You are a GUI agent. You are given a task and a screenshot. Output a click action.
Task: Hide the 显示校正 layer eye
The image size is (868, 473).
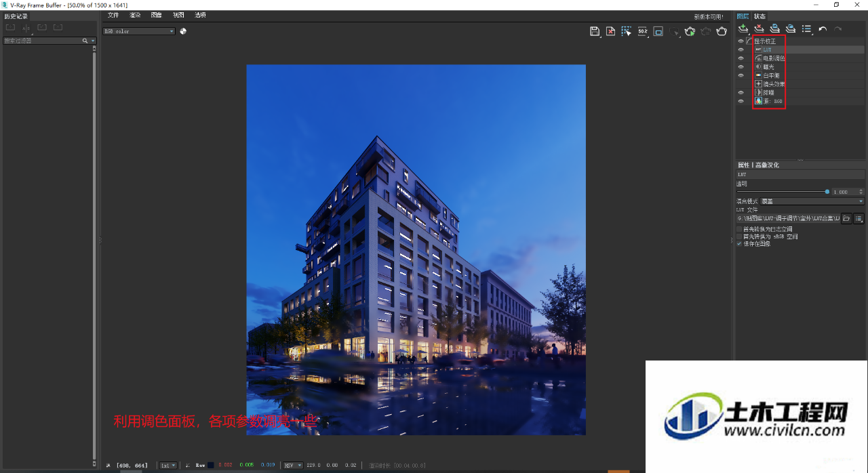[x=741, y=41]
